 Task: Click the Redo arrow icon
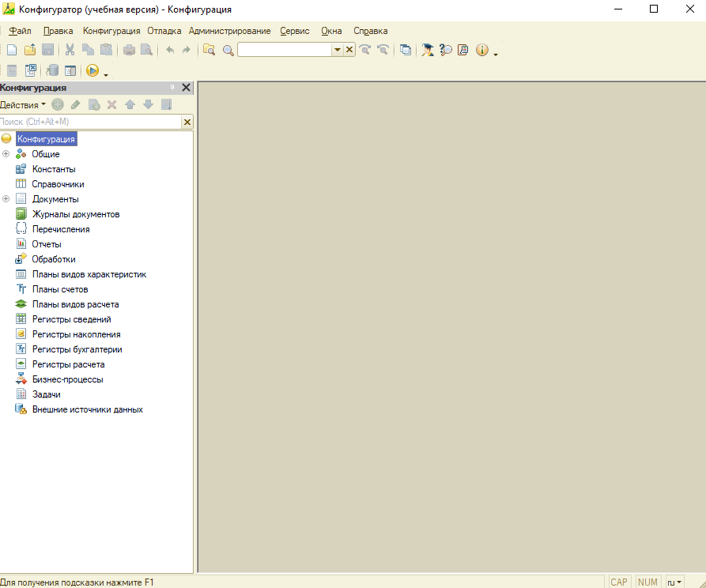coord(187,50)
